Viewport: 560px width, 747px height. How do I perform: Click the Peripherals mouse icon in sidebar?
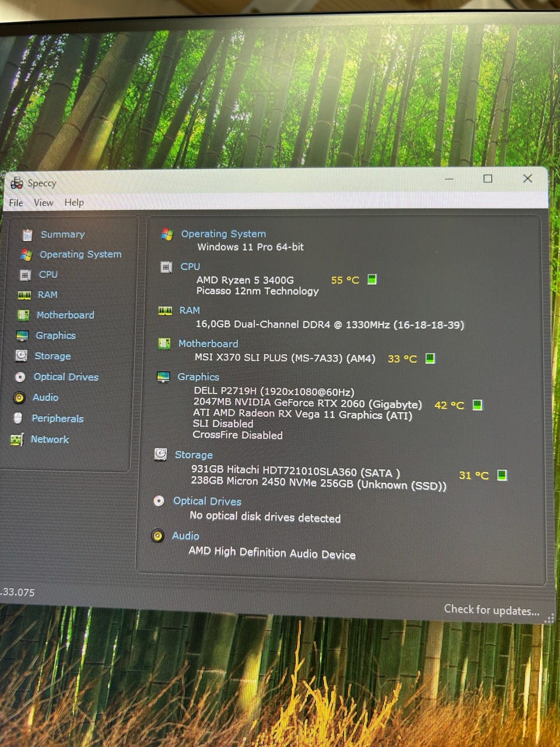pyautogui.click(x=18, y=418)
